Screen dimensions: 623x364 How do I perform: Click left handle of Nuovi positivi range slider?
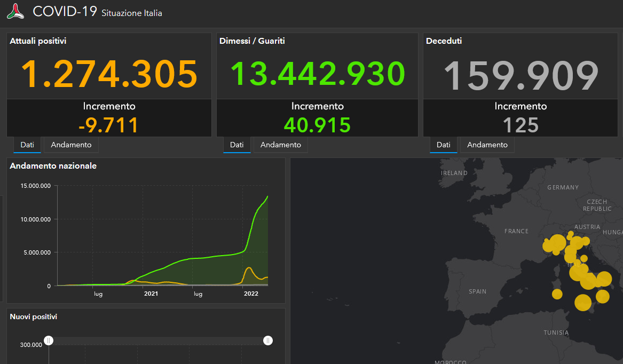(49, 341)
